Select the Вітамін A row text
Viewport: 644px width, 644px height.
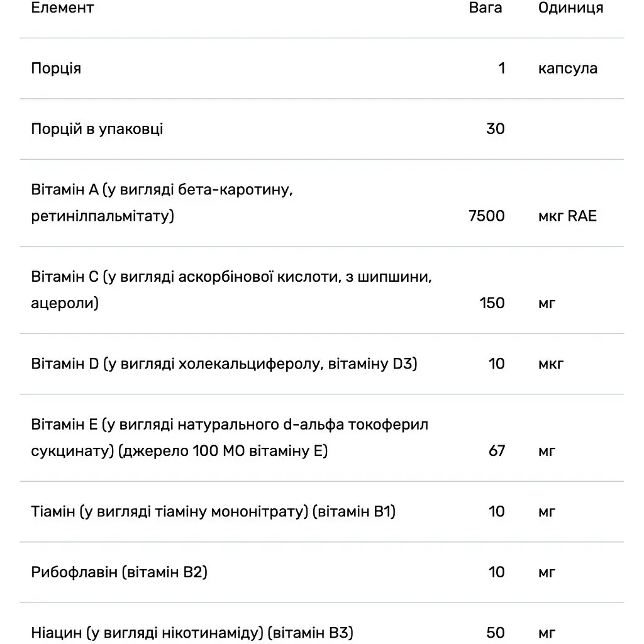162,203
